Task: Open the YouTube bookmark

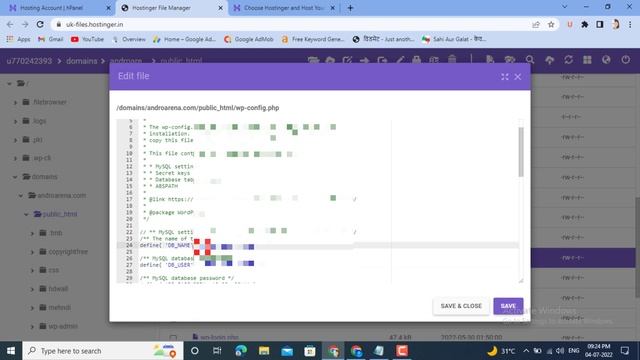Action: 87,39
